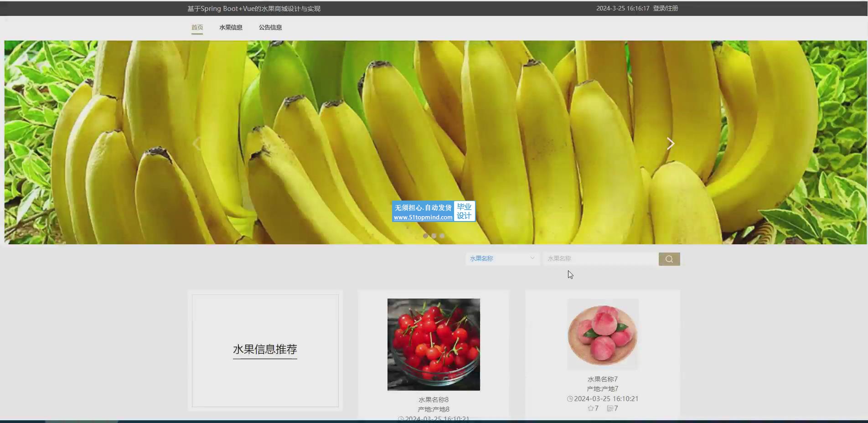Viewport: 868px width, 423px height.
Task: Open the 首页 navigation tab
Action: point(197,27)
